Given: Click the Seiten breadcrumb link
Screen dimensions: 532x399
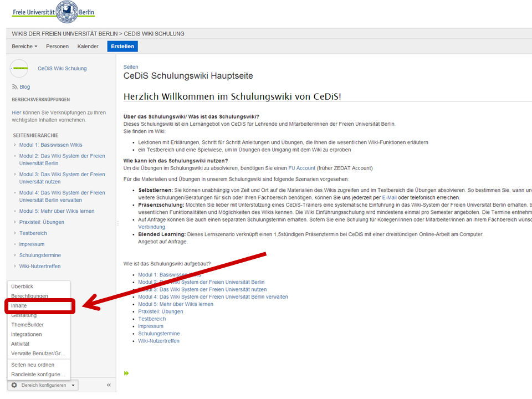Looking at the screenshot, I should (x=131, y=67).
